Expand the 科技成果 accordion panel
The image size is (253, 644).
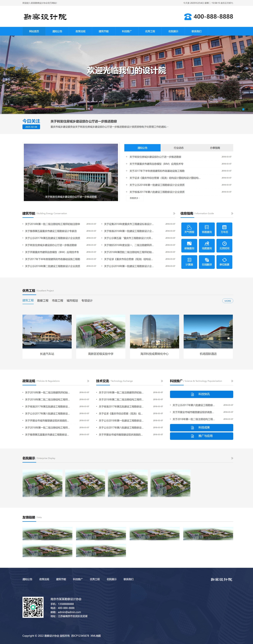coord(201,427)
